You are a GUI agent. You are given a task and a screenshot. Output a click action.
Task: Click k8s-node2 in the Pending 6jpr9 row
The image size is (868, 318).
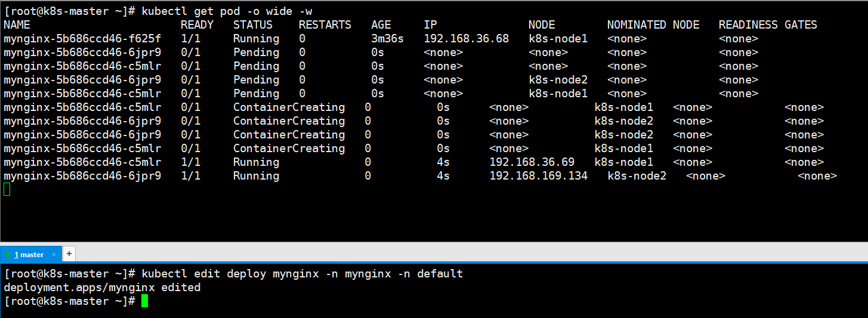click(x=558, y=79)
